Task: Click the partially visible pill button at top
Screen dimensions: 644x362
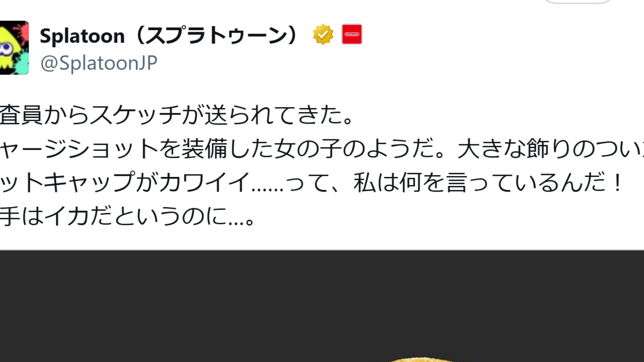Action: tap(577, 2)
